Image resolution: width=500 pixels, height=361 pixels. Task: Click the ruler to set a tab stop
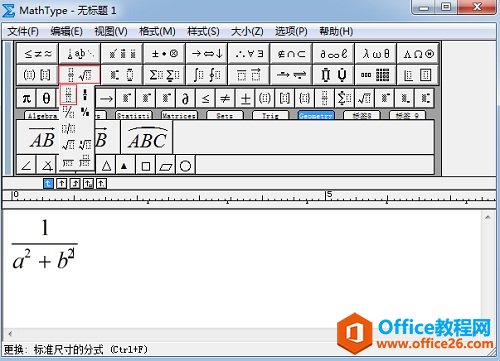[x=248, y=197]
